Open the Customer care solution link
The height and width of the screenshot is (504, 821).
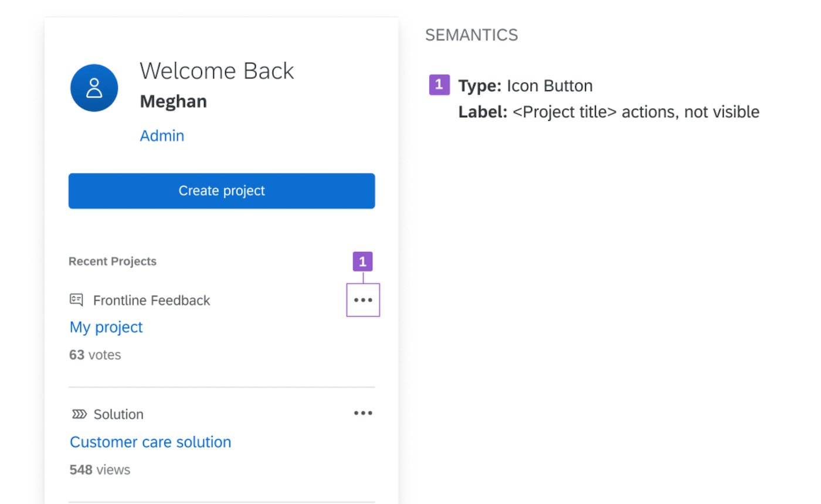click(x=150, y=442)
